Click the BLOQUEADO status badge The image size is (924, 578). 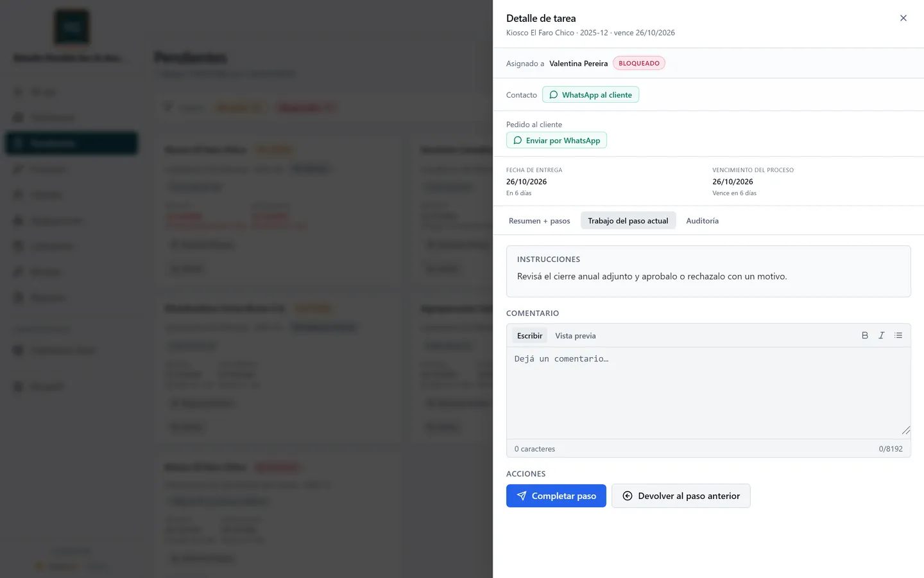638,63
